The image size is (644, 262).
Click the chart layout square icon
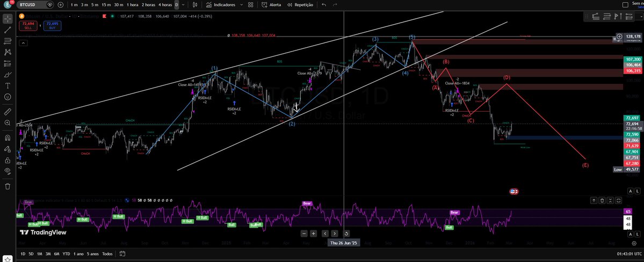625,4
